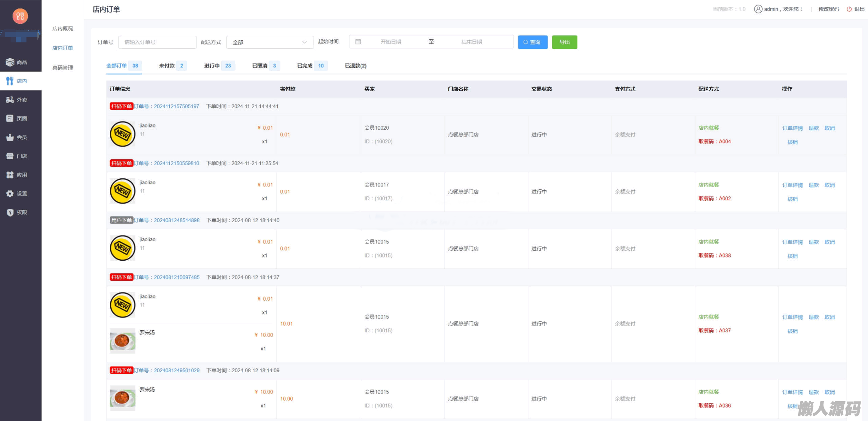868x421 pixels.
Task: Switch to the 已完成 orders tab
Action: (x=305, y=66)
